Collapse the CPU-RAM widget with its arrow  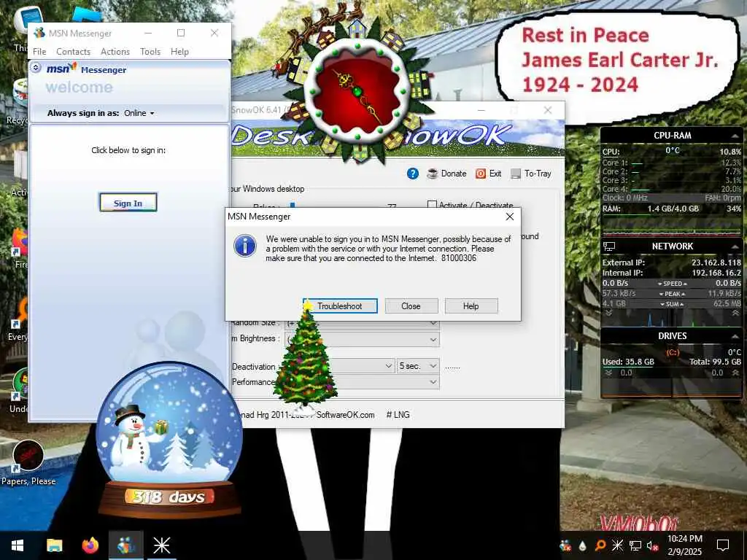coord(735,136)
